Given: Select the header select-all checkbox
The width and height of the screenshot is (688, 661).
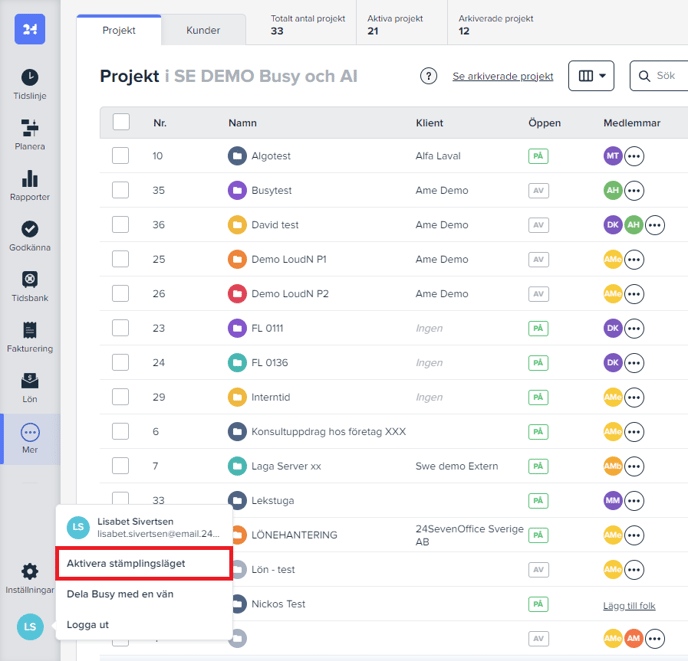Looking at the screenshot, I should tap(121, 122).
